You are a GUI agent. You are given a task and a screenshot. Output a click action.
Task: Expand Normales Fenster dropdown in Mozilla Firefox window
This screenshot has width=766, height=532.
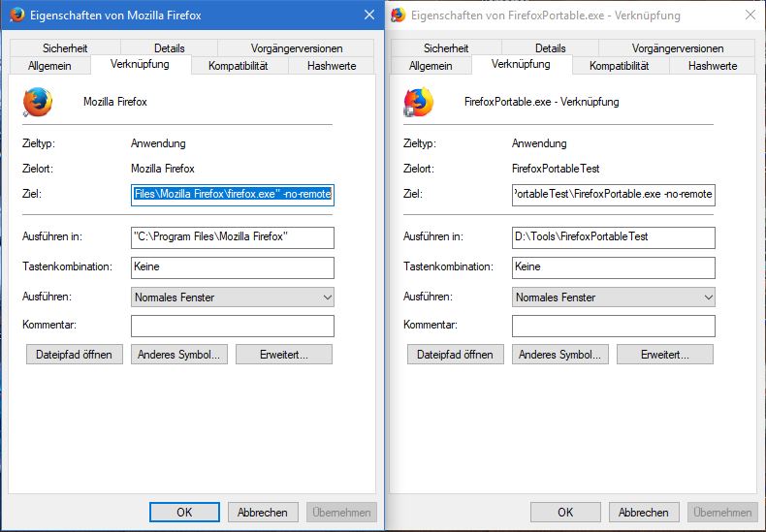233,297
